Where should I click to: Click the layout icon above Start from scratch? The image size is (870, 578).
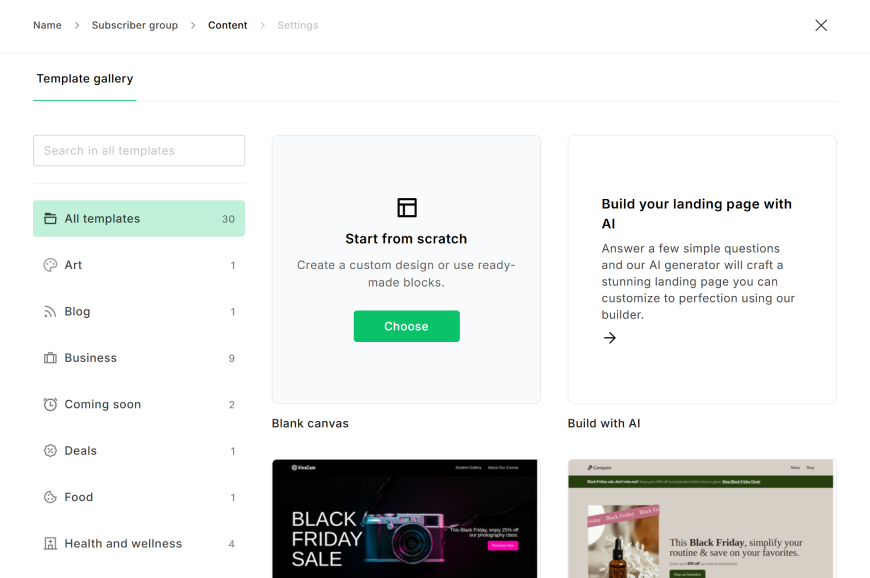407,207
